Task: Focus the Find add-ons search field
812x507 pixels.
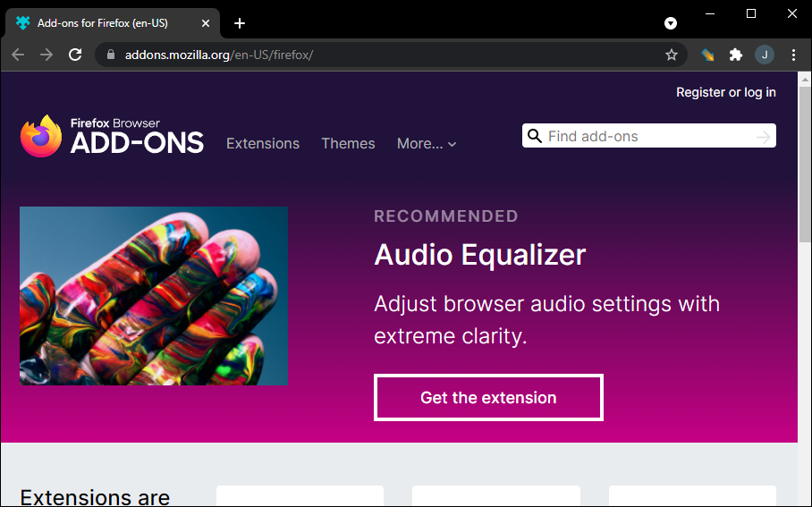Action: (x=649, y=136)
